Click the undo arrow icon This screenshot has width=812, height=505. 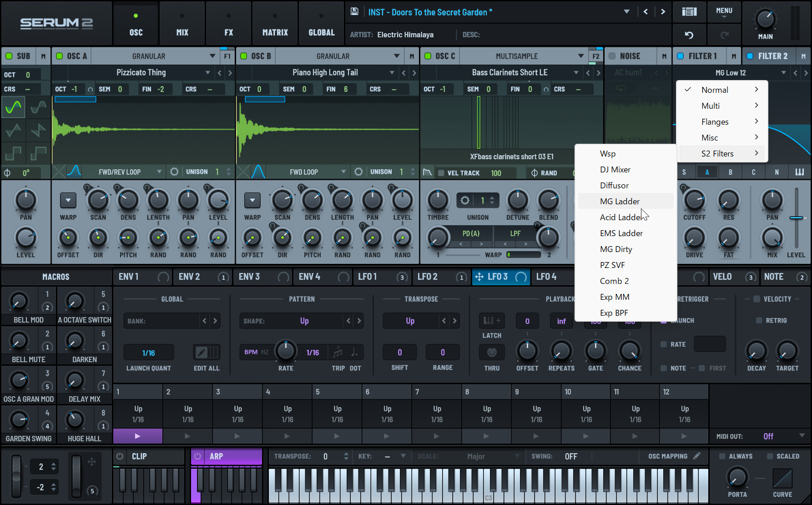click(x=689, y=35)
